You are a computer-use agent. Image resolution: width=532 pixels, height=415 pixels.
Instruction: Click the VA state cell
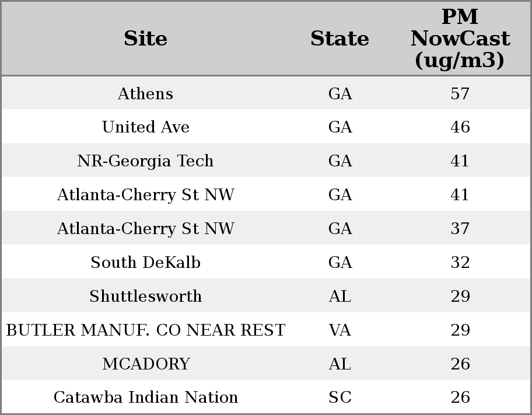[x=339, y=330]
